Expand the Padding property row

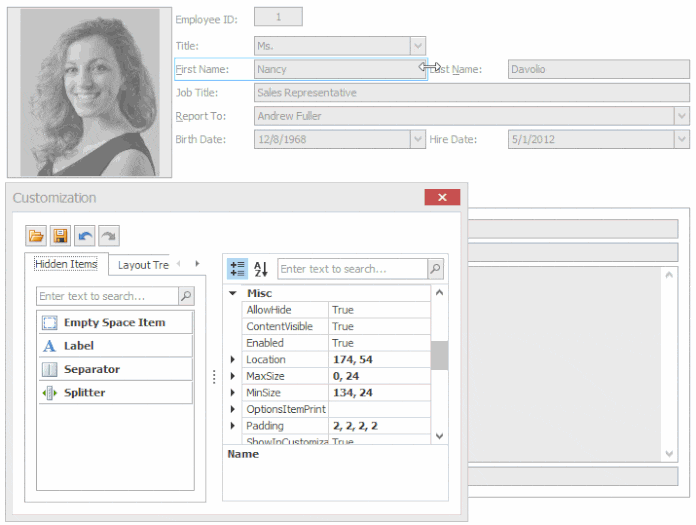pos(233,426)
